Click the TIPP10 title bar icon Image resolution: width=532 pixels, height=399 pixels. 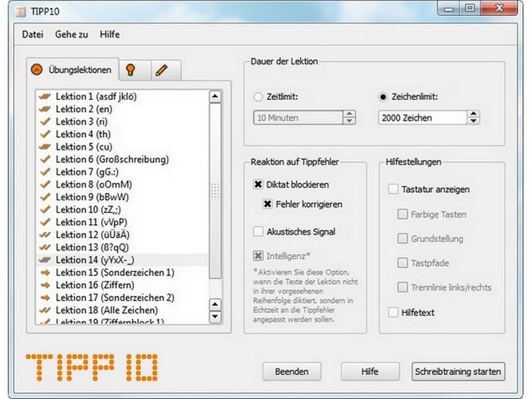(21, 12)
